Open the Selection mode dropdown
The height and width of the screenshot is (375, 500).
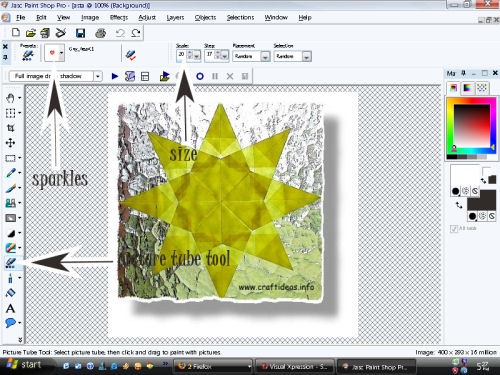[307, 56]
